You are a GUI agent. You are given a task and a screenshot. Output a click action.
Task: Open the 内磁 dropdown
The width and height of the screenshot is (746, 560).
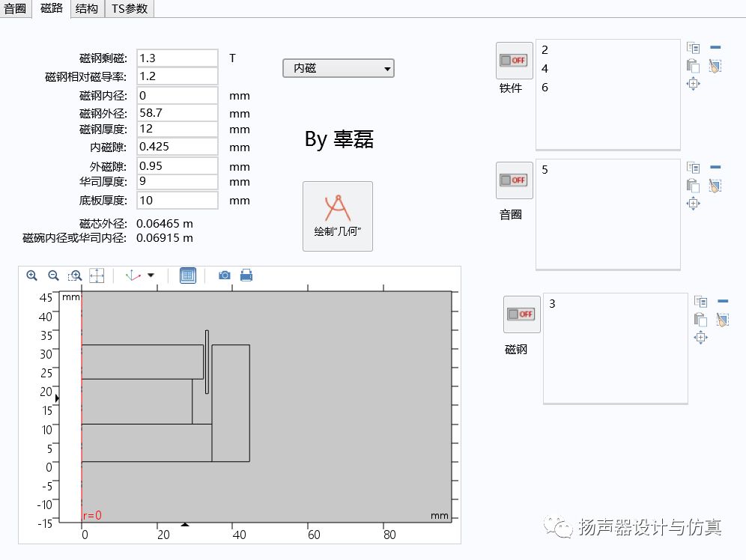[338, 69]
